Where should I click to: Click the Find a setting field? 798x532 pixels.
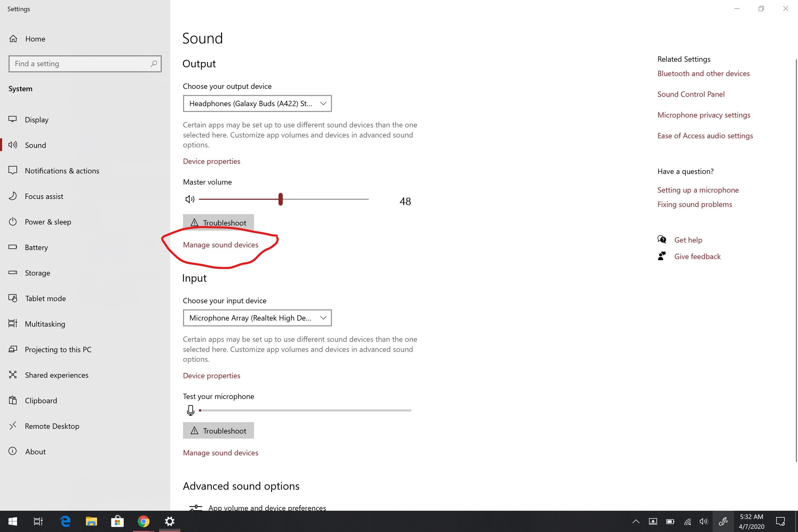80,64
